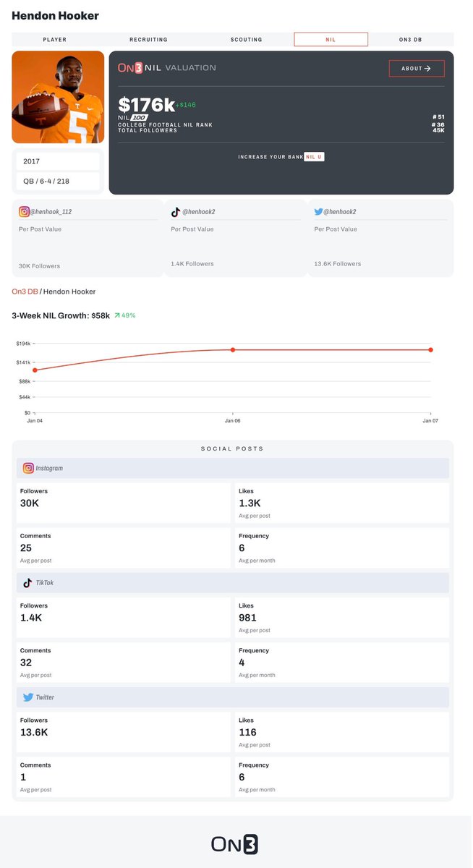The width and height of the screenshot is (473, 868).
Task: Click the ABOUT button
Action: pos(417,69)
